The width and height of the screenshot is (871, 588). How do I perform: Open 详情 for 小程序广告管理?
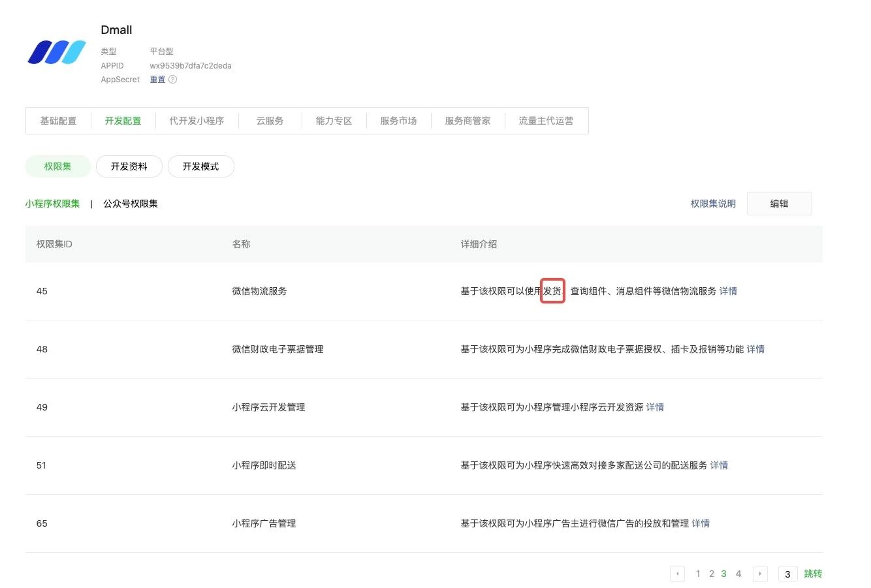[701, 523]
